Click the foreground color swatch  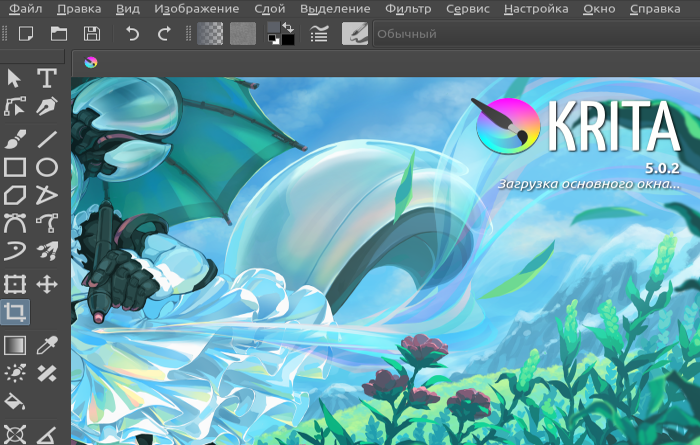pyautogui.click(x=274, y=28)
